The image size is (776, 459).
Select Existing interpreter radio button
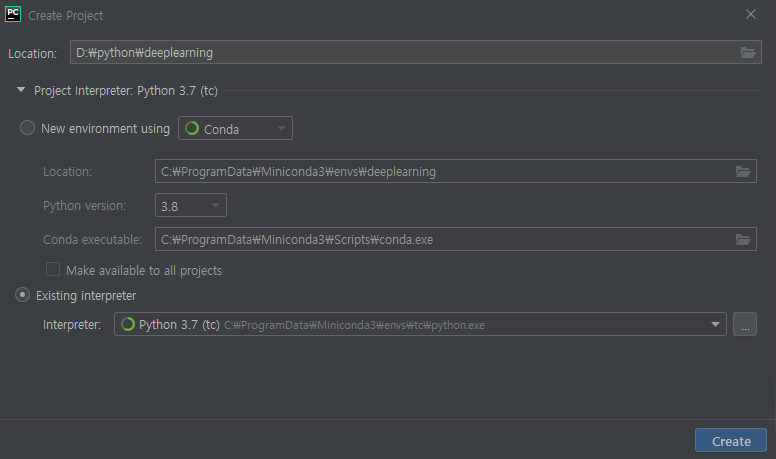click(22, 295)
